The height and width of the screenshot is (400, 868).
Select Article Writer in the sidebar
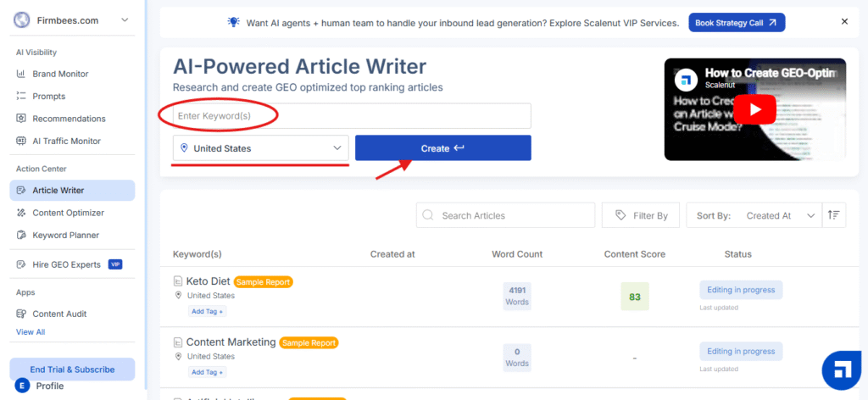[x=72, y=191]
